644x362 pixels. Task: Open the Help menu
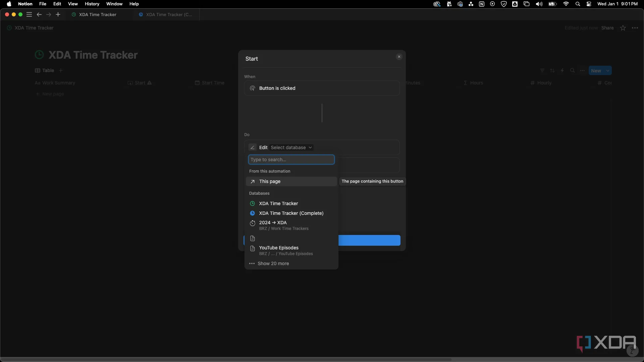coord(134,4)
